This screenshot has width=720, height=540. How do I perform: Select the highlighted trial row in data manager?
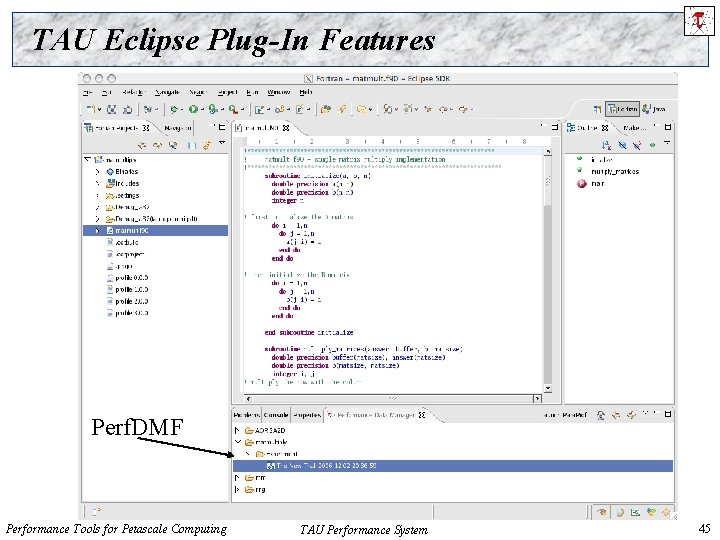(453, 466)
